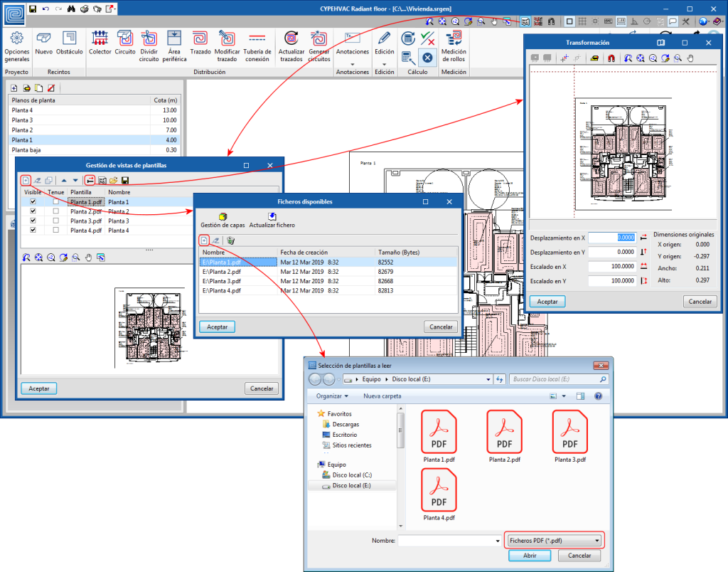This screenshot has height=572, width=728.
Task: Open template views manager icon in top toolbar
Action: [525, 21]
